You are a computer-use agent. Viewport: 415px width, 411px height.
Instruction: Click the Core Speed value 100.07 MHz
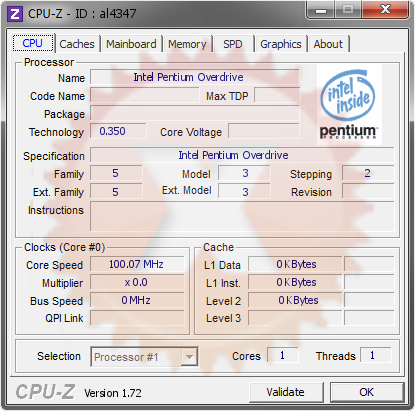(137, 264)
